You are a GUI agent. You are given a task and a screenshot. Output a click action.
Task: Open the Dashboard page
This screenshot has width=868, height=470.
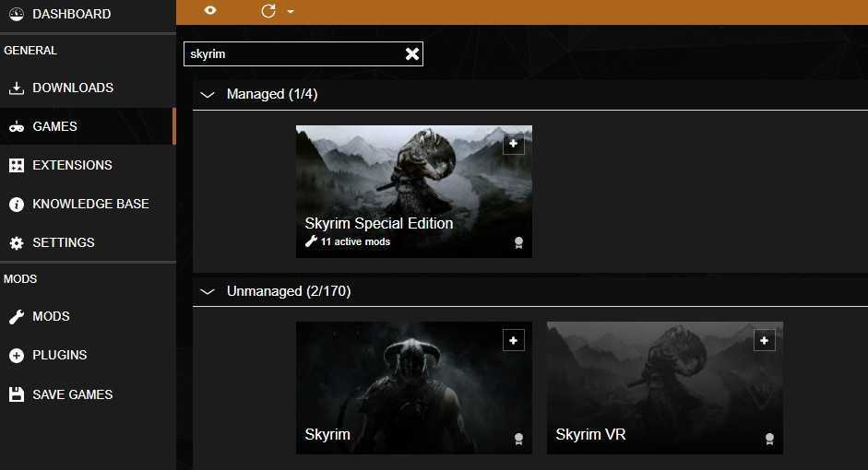coord(71,14)
